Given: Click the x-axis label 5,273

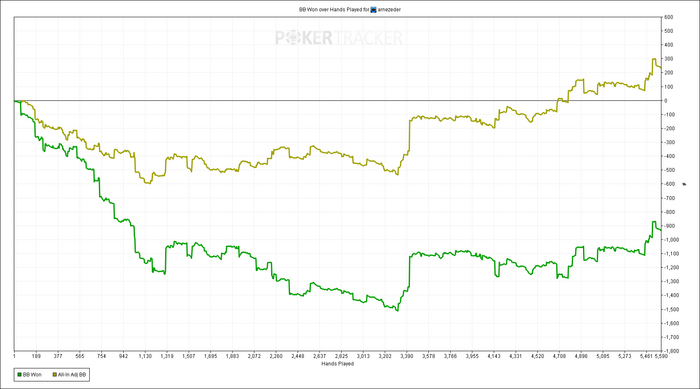Looking at the screenshot, I should [625, 356].
